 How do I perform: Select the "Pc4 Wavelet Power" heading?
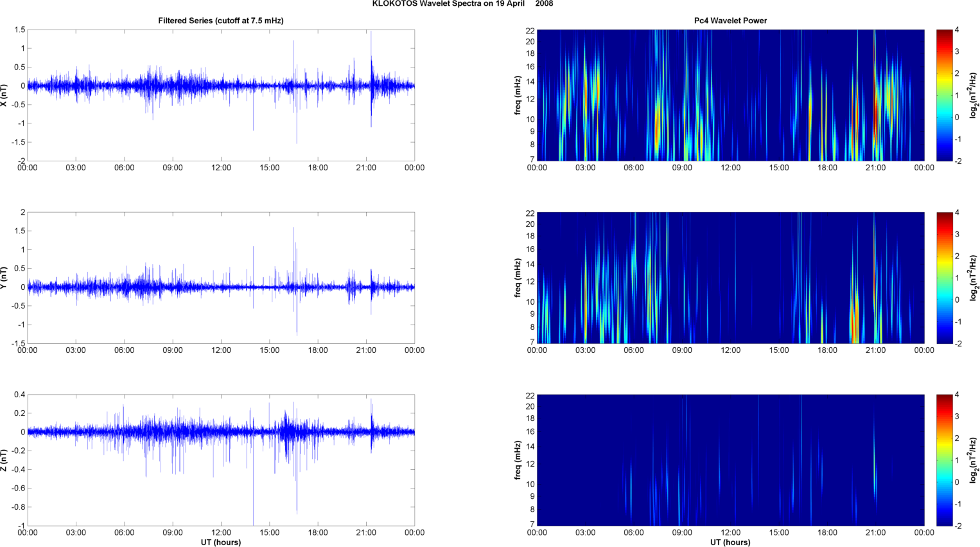[x=730, y=21]
